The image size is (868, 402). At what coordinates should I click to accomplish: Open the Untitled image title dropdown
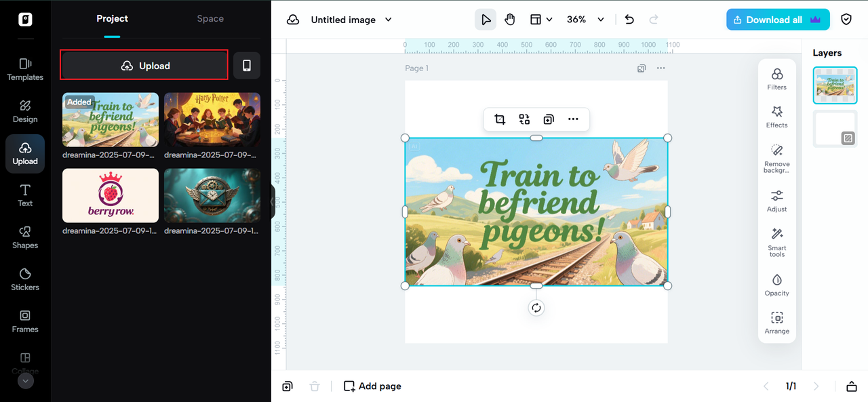point(389,20)
